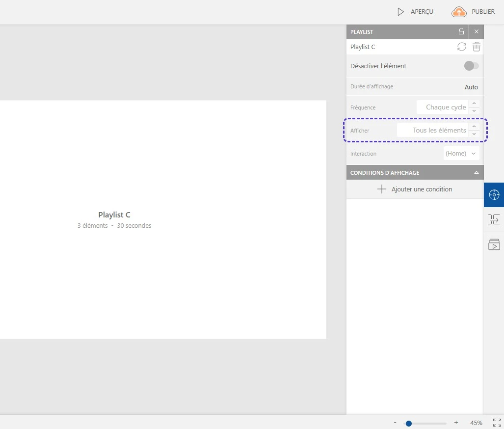Click the Fréquence up arrow
The width and height of the screenshot is (504, 429).
[474, 104]
